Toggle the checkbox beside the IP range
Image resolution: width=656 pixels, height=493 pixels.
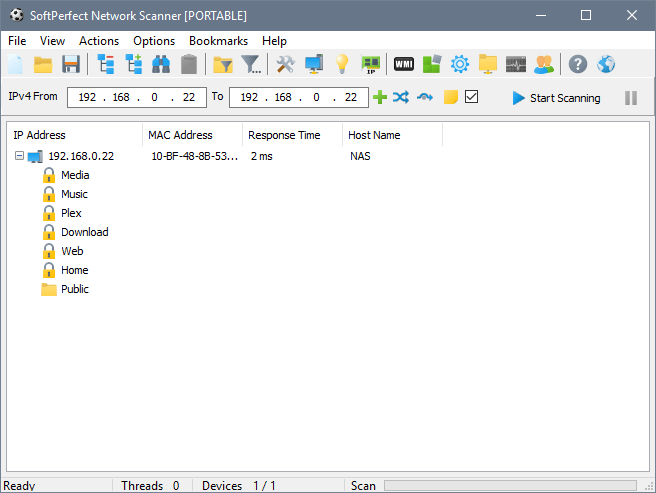472,97
